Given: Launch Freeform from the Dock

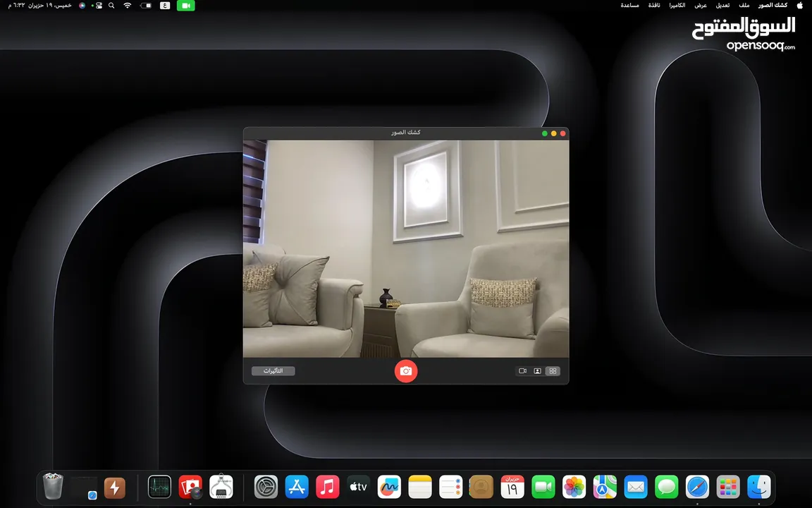Looking at the screenshot, I should [x=389, y=487].
